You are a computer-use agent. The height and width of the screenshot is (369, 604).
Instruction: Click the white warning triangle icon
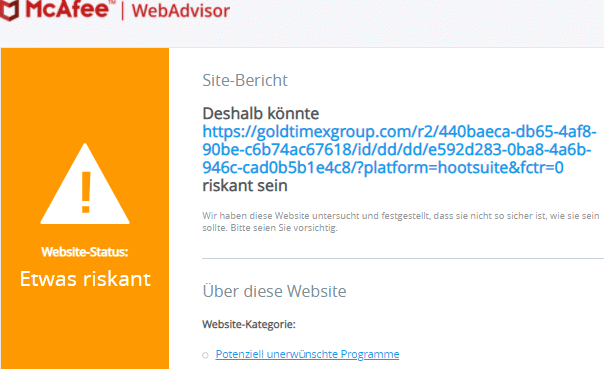(85, 184)
